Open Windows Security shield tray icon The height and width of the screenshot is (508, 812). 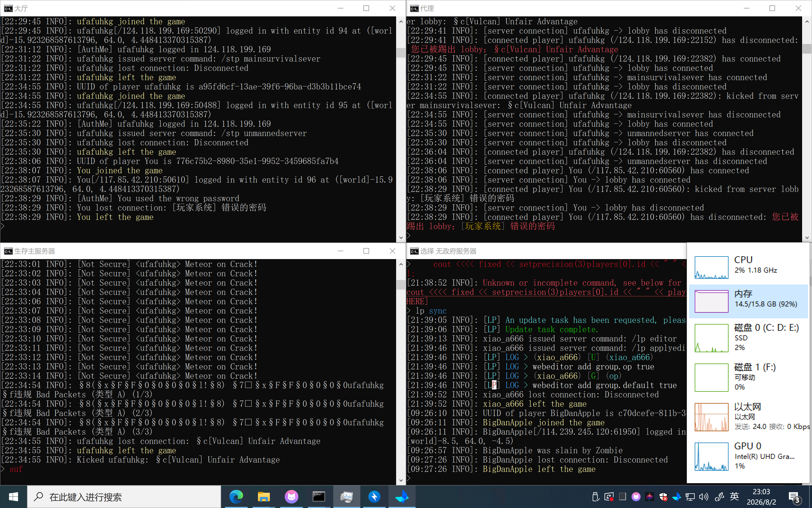tap(663, 497)
